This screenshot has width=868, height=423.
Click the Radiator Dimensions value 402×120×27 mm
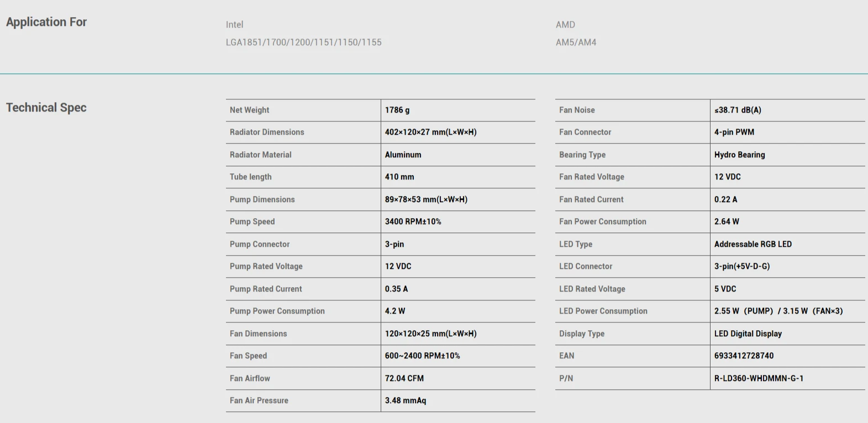point(430,132)
